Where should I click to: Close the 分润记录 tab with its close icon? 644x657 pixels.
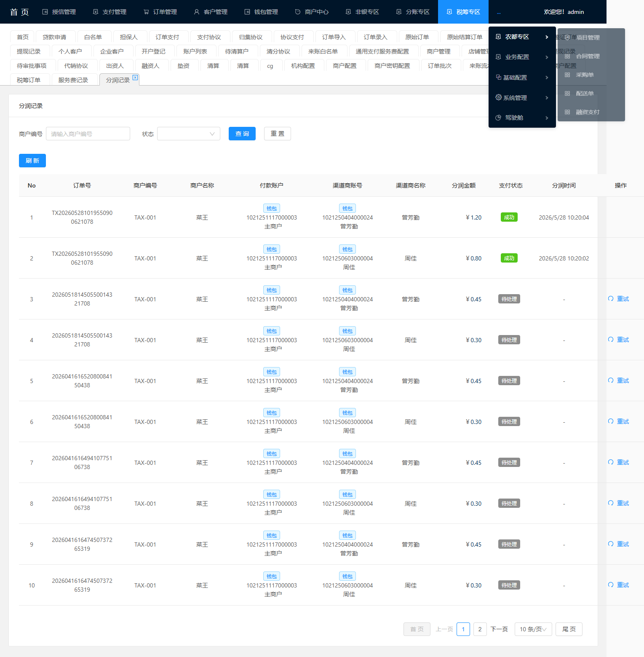pyautogui.click(x=135, y=77)
